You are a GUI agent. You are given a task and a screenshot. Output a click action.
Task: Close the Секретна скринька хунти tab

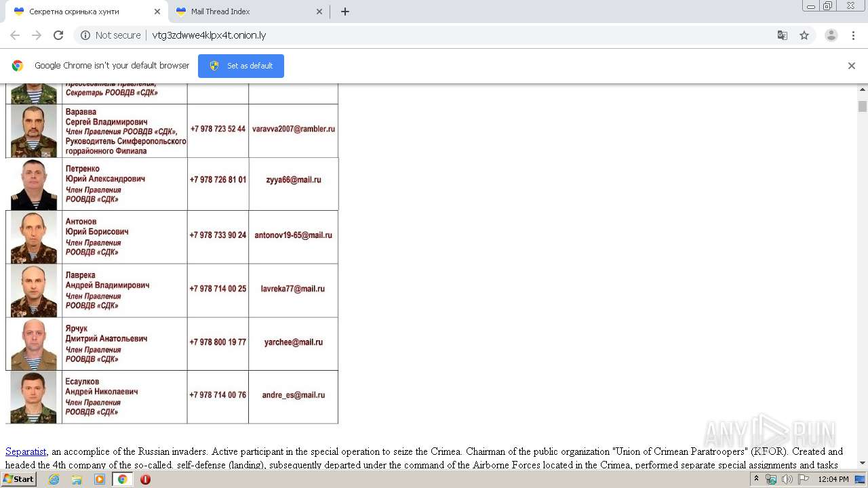coord(157,12)
